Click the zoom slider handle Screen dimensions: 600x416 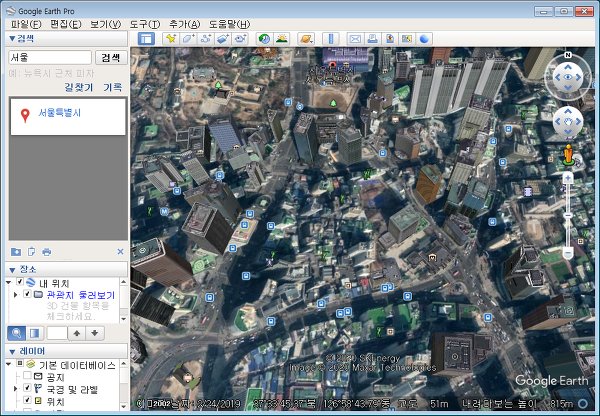click(568, 215)
